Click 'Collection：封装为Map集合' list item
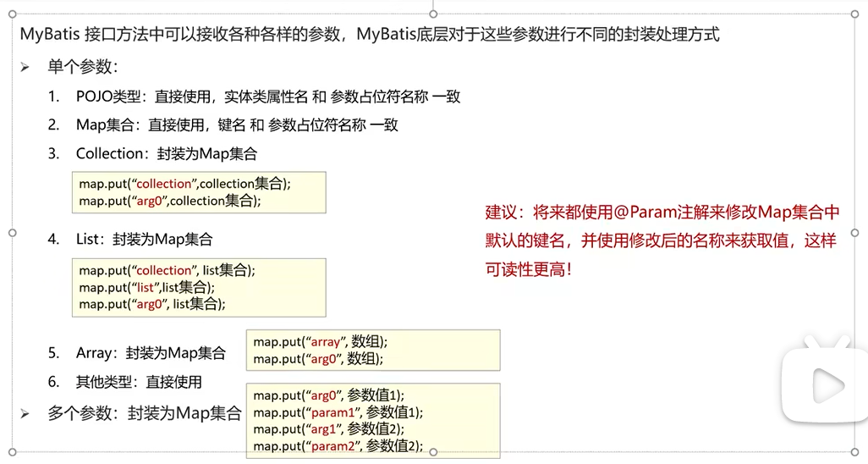Screen dimensions: 868x464 pyautogui.click(x=167, y=153)
